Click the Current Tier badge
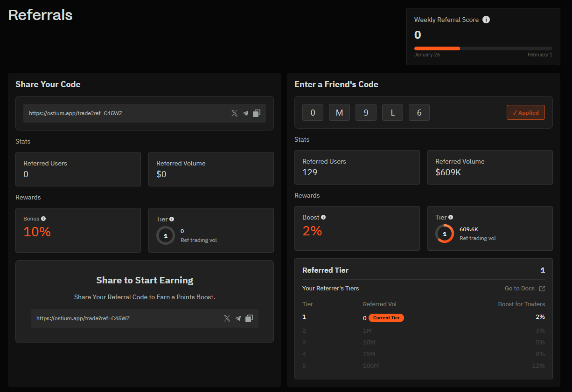Viewport: 572px width, 392px height. point(386,318)
